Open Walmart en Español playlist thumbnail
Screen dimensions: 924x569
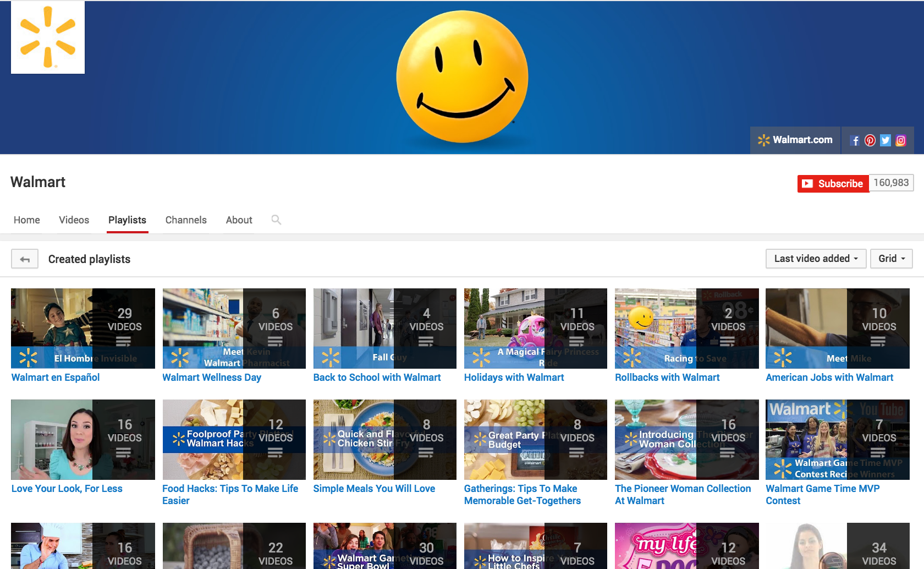[83, 329]
